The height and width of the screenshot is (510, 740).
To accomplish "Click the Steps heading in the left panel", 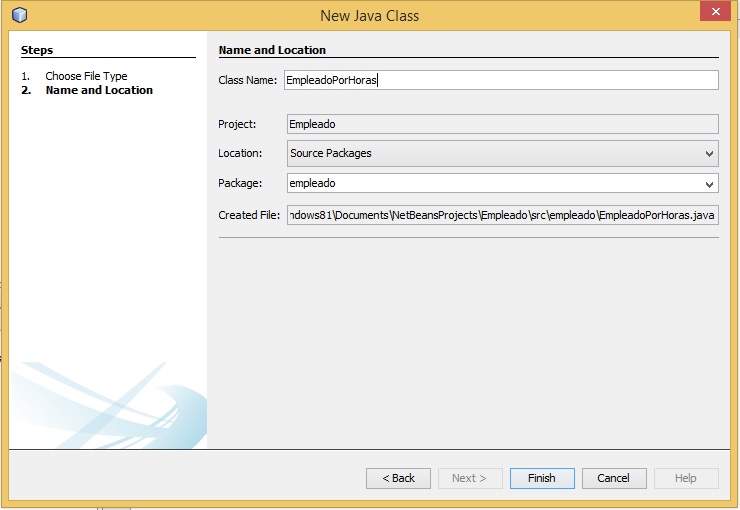I will [37, 50].
